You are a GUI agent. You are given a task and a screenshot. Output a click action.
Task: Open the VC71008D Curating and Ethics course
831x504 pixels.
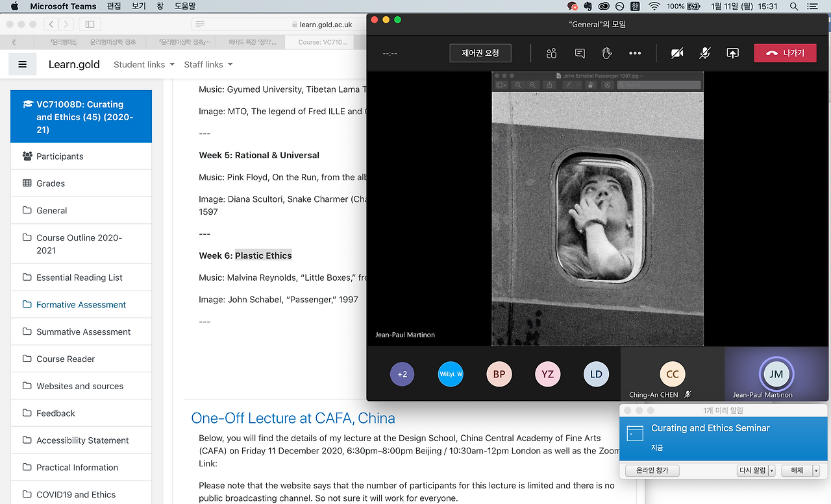[x=81, y=117]
